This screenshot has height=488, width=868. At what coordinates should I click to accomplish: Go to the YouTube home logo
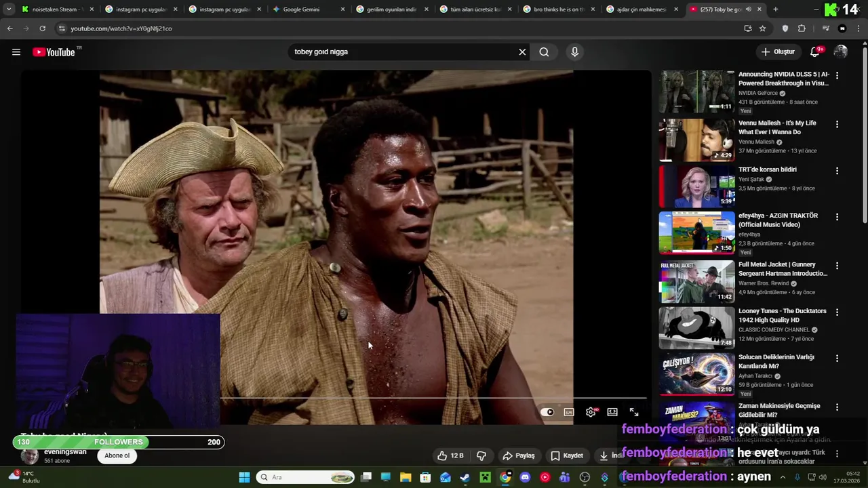54,52
